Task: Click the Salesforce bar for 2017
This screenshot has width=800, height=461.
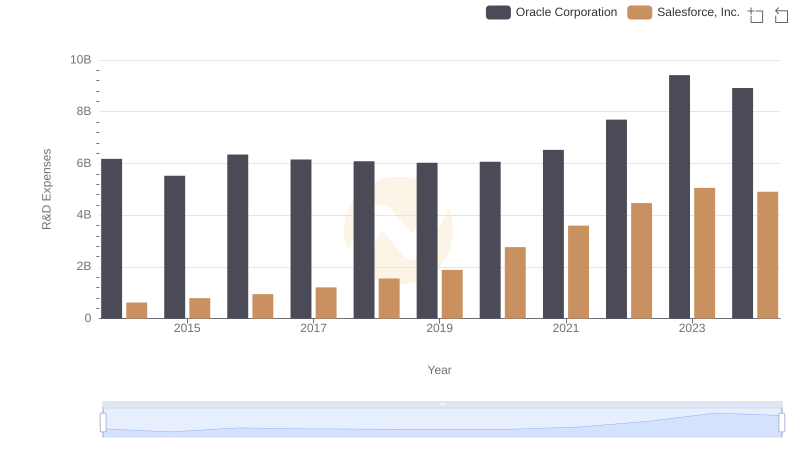Action: click(326, 303)
